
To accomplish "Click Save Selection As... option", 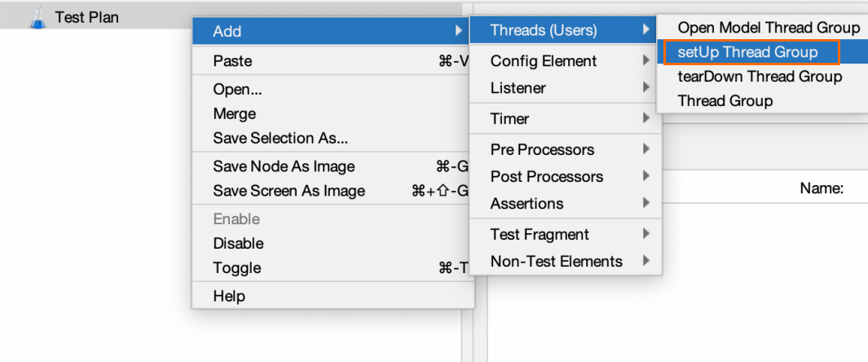I will (x=280, y=139).
